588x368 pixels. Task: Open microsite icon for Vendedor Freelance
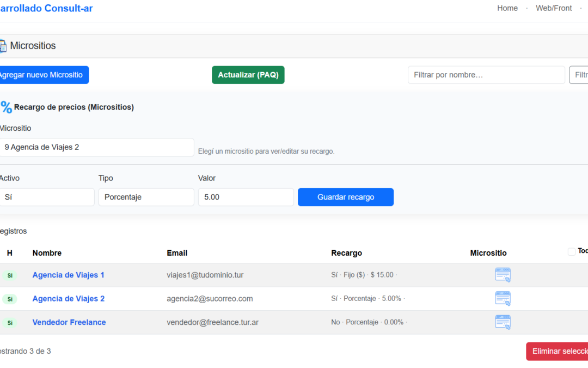click(x=503, y=322)
